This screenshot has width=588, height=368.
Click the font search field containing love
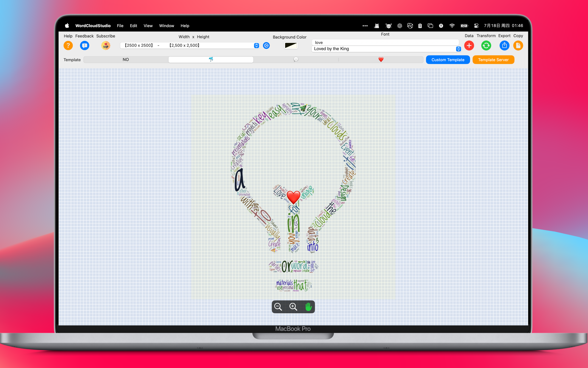click(385, 43)
